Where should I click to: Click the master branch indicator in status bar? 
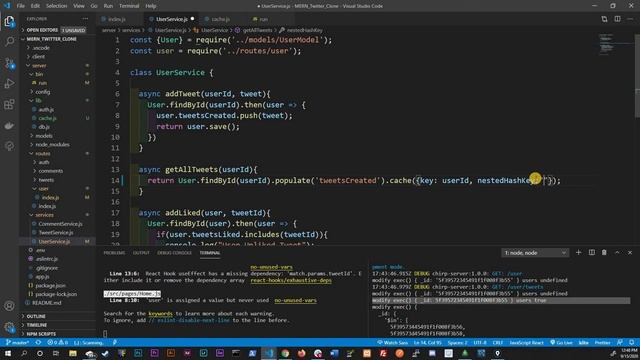click(17, 342)
